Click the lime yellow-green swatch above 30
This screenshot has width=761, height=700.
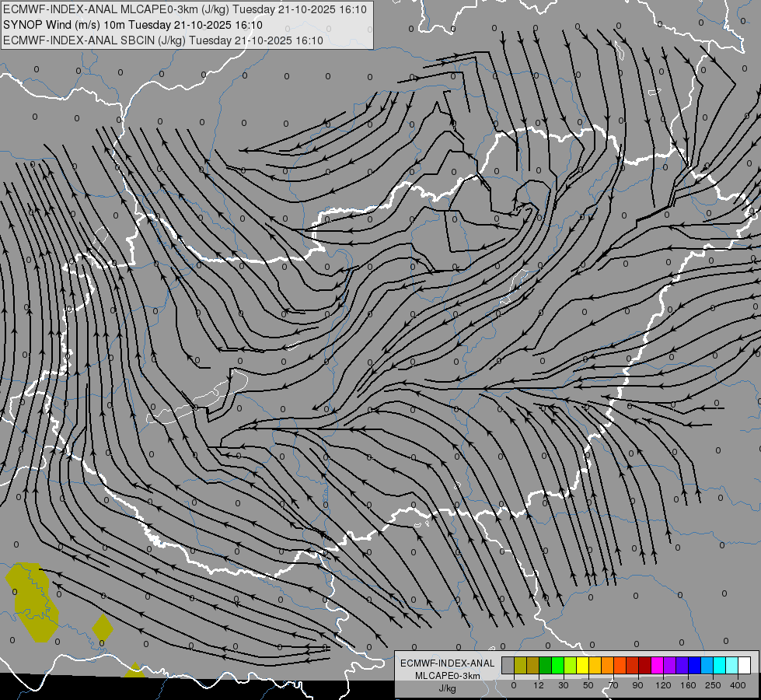[571, 665]
